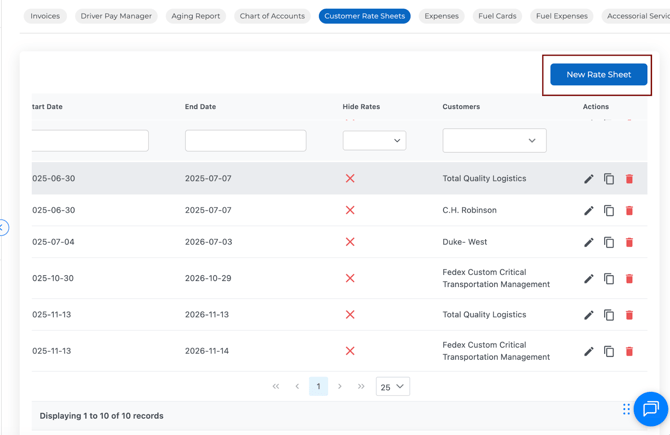Open the Fuel Cards tab
670x435 pixels.
pos(497,16)
